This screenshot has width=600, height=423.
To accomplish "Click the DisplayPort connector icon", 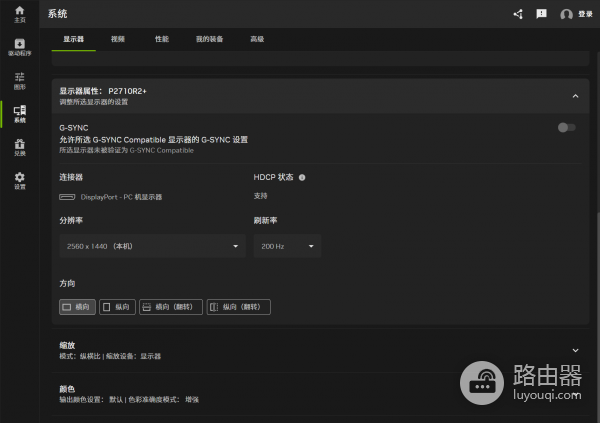I will coord(67,197).
